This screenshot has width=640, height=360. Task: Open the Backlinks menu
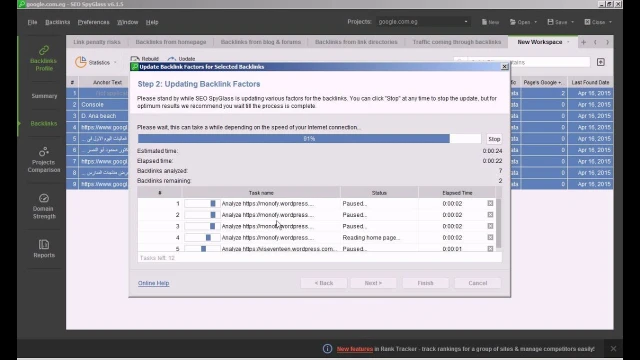point(58,22)
